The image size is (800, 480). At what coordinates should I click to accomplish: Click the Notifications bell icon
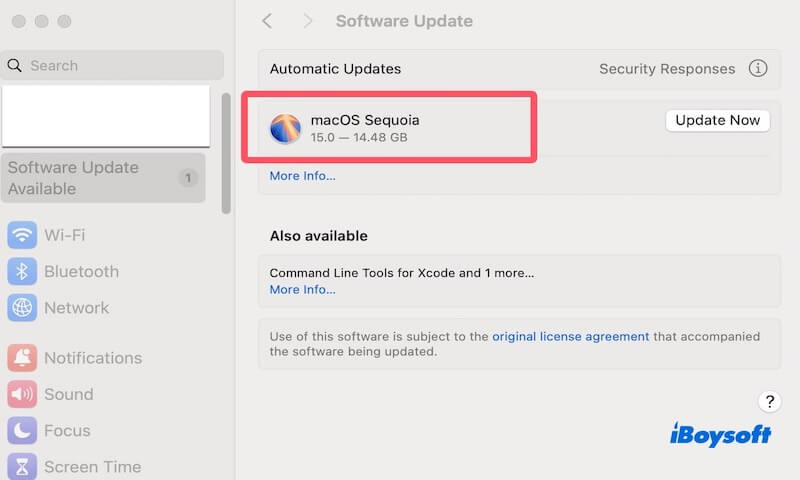(22, 358)
